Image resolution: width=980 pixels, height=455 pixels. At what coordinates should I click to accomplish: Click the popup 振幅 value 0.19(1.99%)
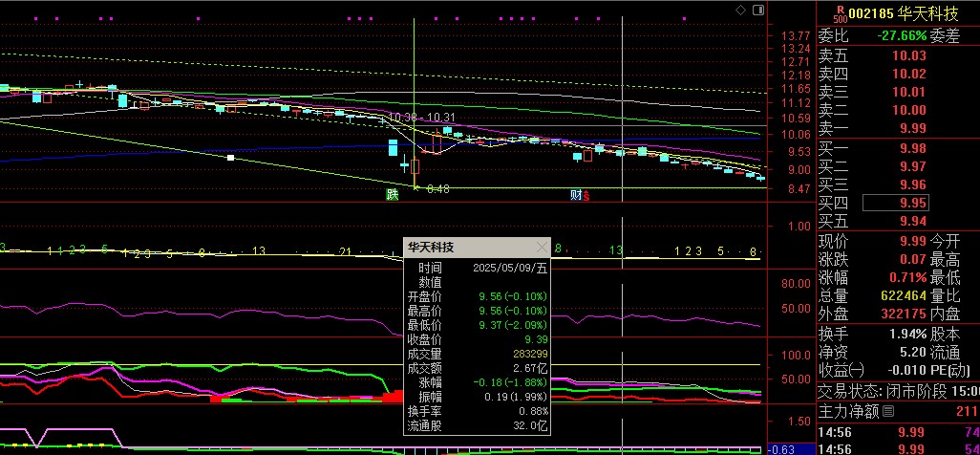pyautogui.click(x=516, y=397)
